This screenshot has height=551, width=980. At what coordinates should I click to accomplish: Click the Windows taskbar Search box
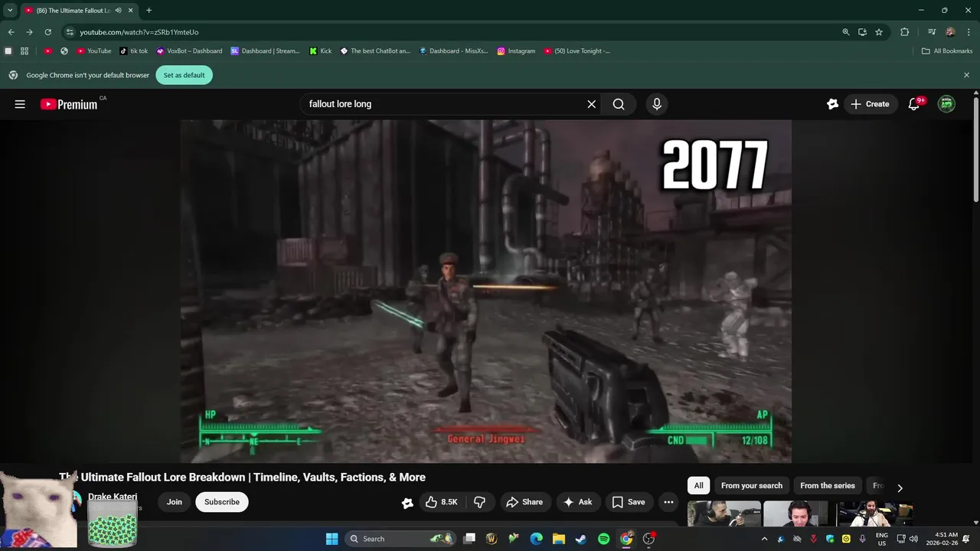coord(400,539)
